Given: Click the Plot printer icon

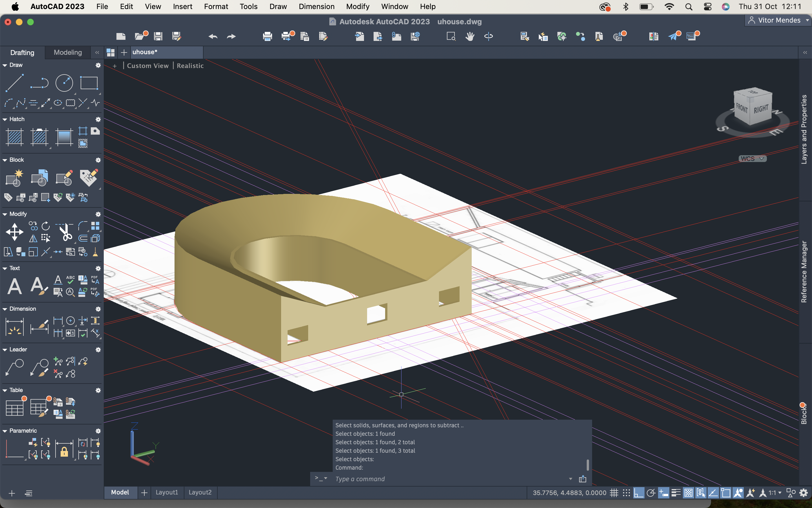Looking at the screenshot, I should [267, 36].
